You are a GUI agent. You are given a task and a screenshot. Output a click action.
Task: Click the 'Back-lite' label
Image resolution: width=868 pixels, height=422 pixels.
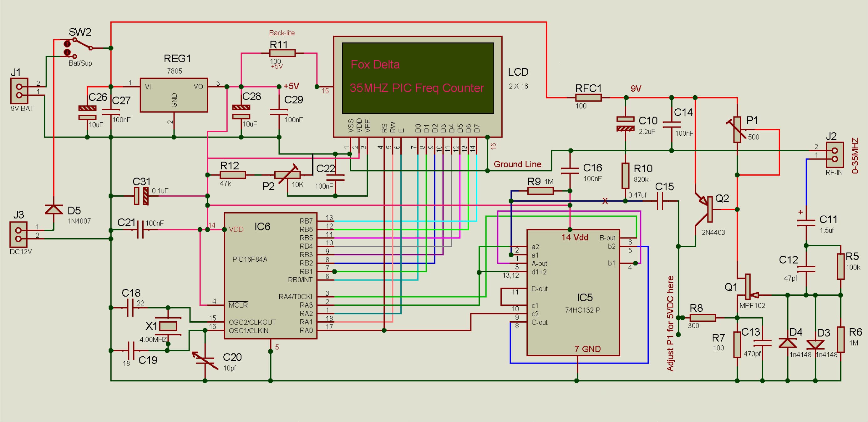tap(282, 33)
